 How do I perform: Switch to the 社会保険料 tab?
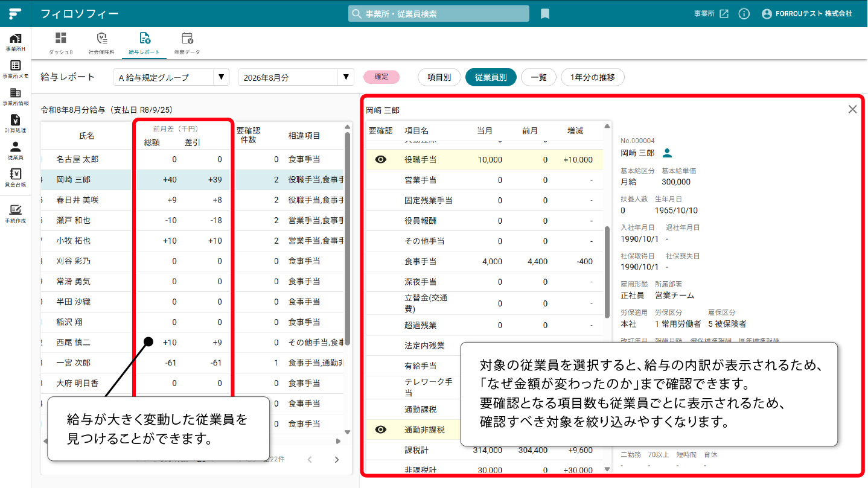(101, 44)
